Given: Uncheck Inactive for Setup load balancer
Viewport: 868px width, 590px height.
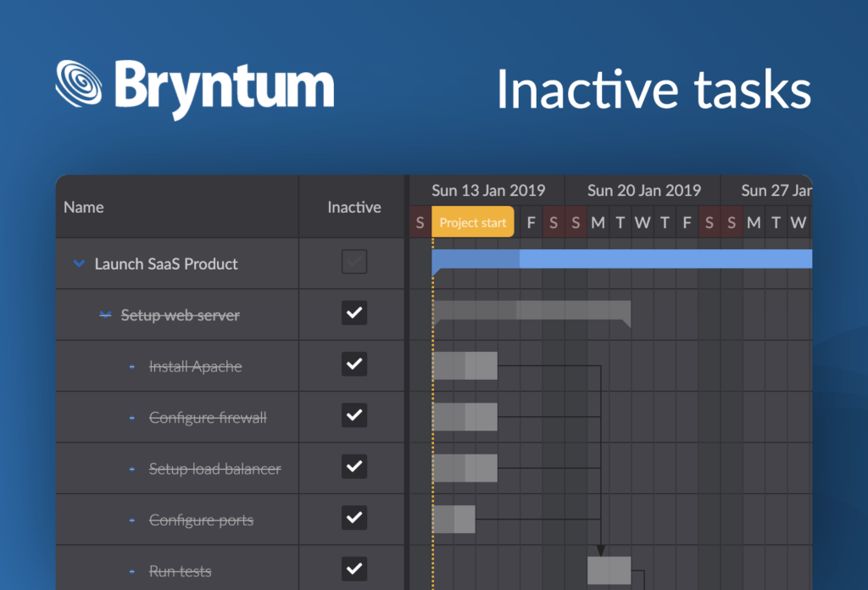Looking at the screenshot, I should pos(353,467).
